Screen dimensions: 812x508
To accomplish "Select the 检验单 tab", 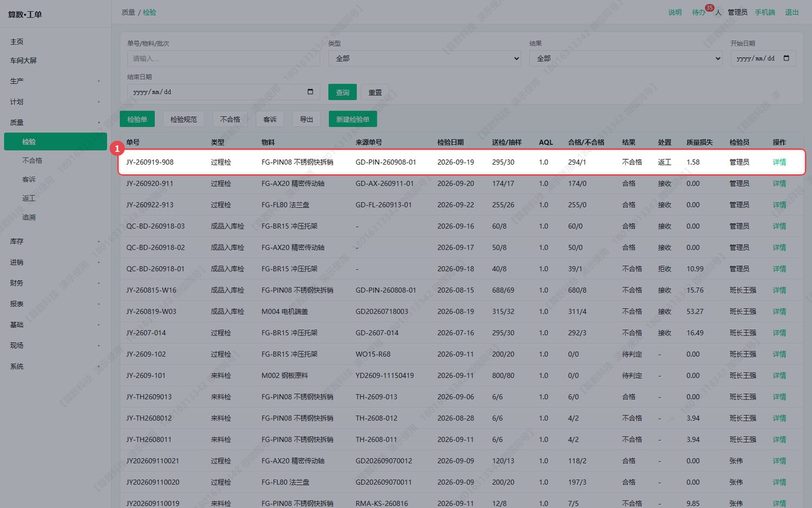I will tap(137, 119).
